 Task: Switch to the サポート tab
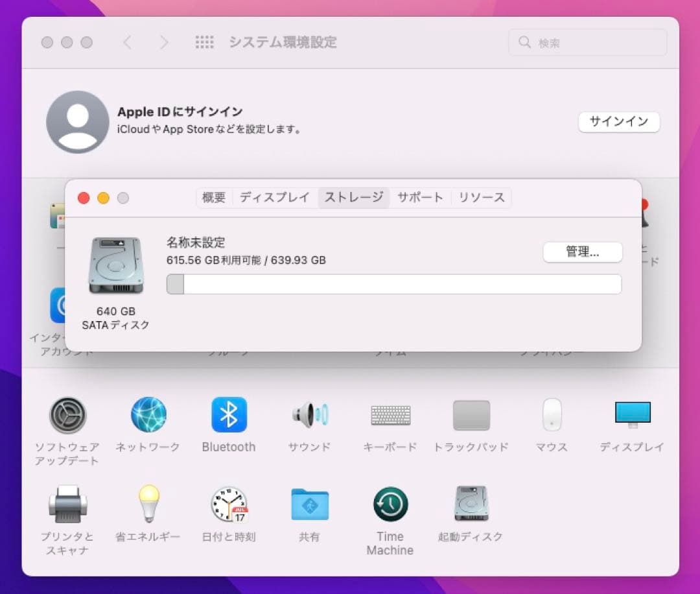tap(420, 198)
